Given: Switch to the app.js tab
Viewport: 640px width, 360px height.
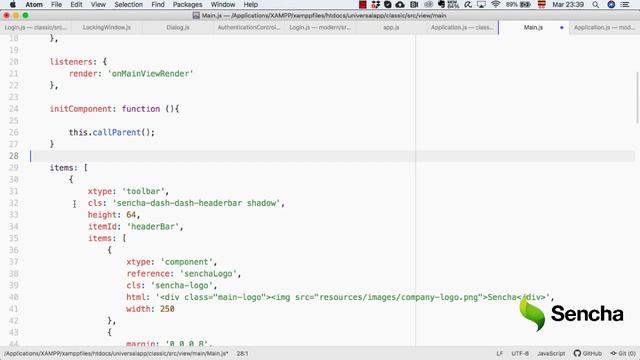Looking at the screenshot, I should tap(391, 27).
